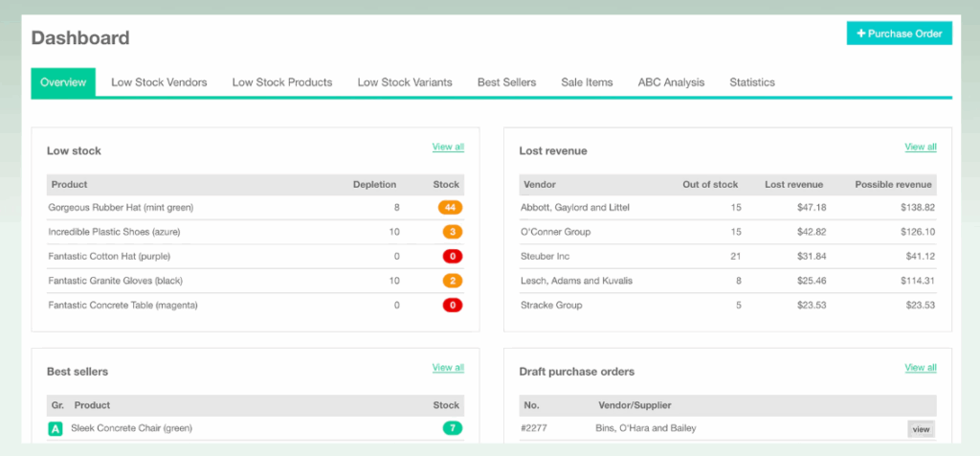Screen dimensions: 980x456
Task: Click the orange stock badge 2
Action: pos(453,281)
